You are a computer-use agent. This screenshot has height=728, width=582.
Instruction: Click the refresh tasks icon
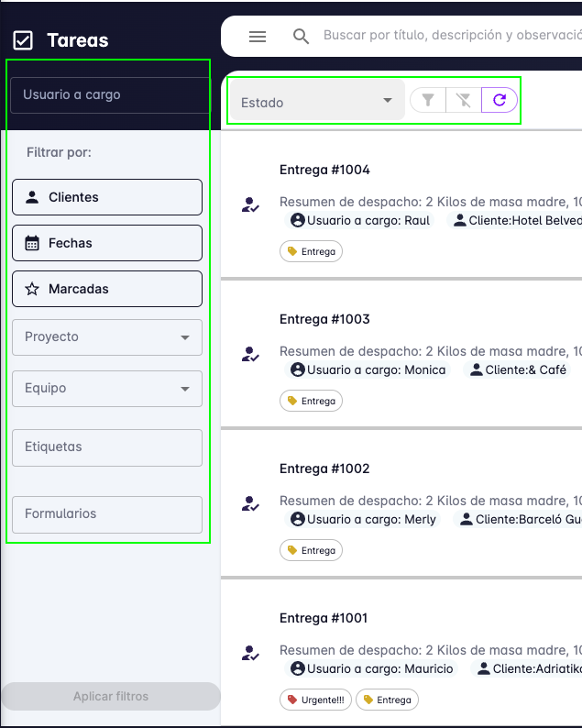(500, 100)
